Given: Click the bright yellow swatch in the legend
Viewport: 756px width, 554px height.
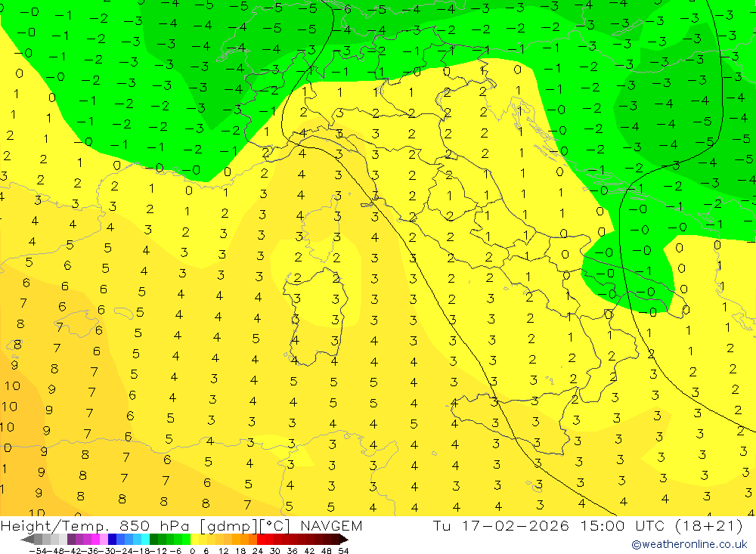Looking at the screenshot, I should [194, 540].
